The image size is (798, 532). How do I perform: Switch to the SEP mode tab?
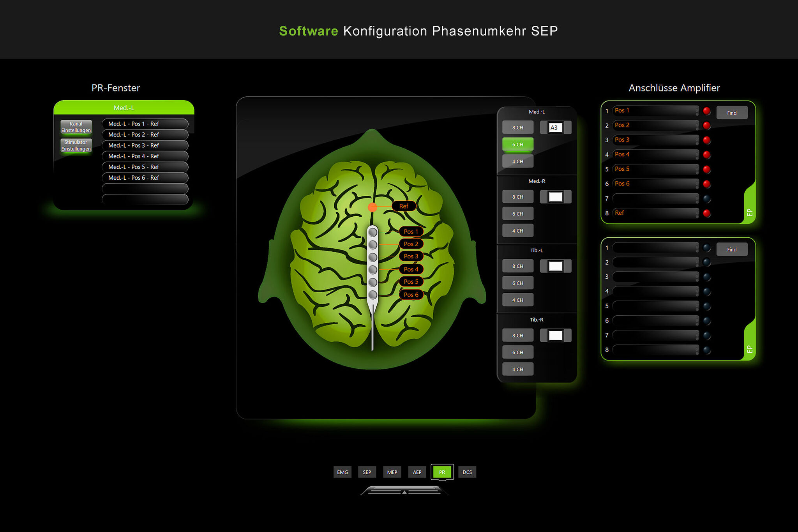367,472
